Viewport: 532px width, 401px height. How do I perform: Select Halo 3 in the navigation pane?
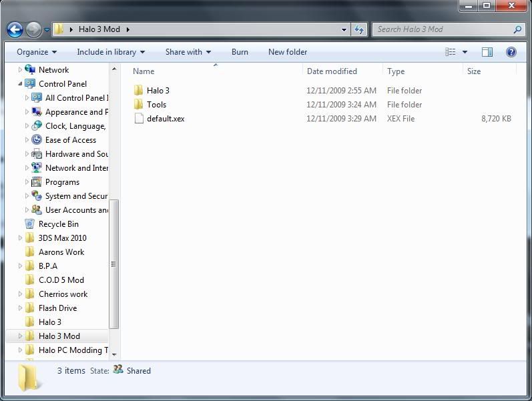point(50,322)
